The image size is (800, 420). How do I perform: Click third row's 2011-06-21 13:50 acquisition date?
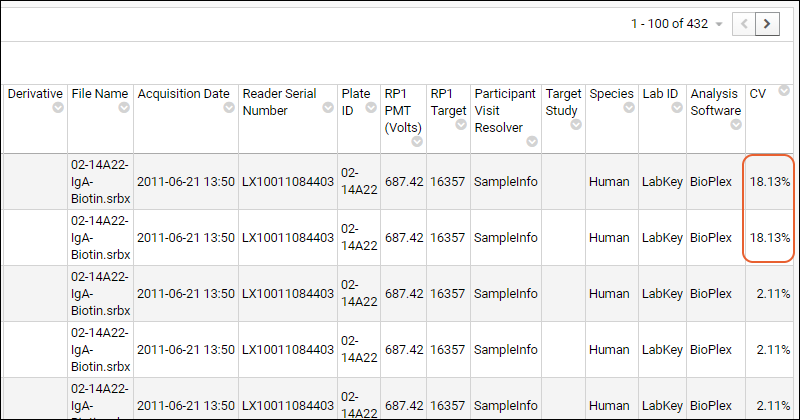[x=186, y=294]
